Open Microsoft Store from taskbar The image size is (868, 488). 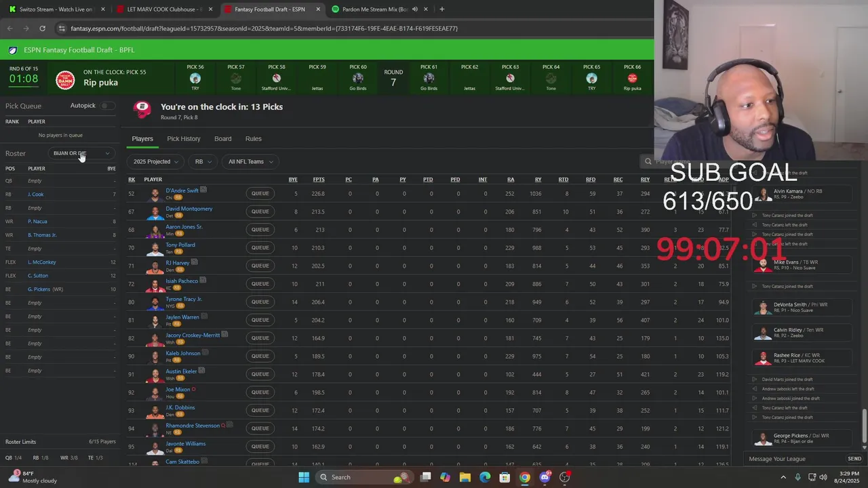[505, 477]
